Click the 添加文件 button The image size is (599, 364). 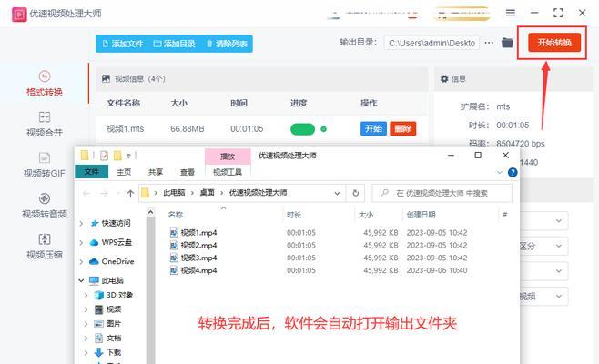click(123, 44)
